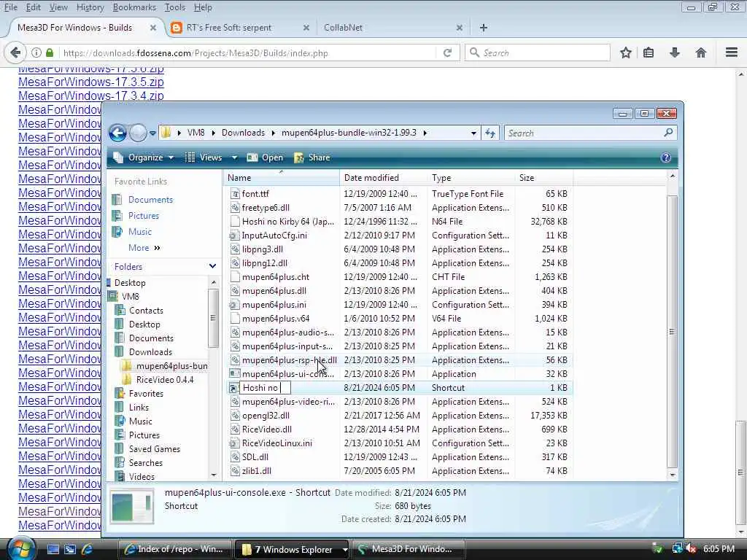Select RiceVideoLinux.ini in file list

(276, 443)
